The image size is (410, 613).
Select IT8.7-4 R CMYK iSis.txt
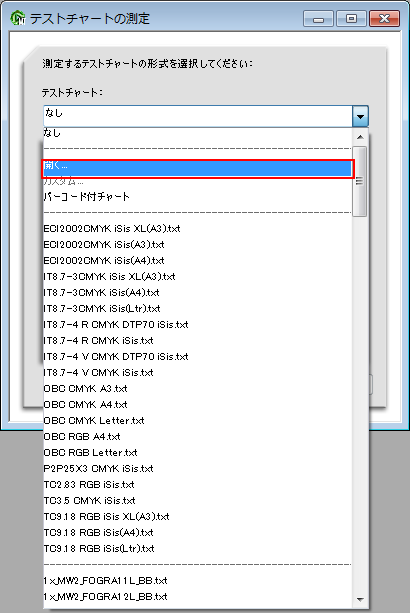[197, 341]
